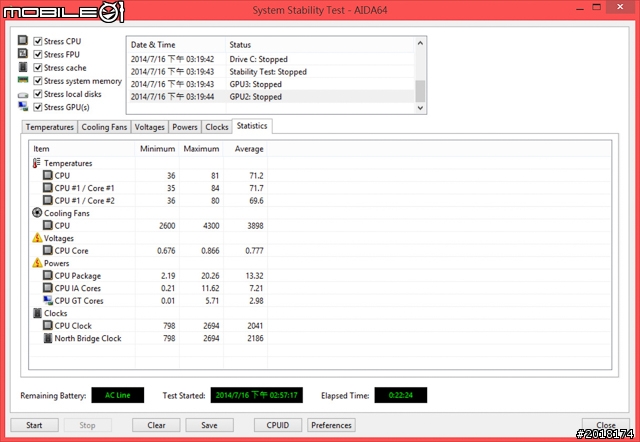Switch to the Voltages tab
The height and width of the screenshot is (442, 640).
pyautogui.click(x=149, y=127)
